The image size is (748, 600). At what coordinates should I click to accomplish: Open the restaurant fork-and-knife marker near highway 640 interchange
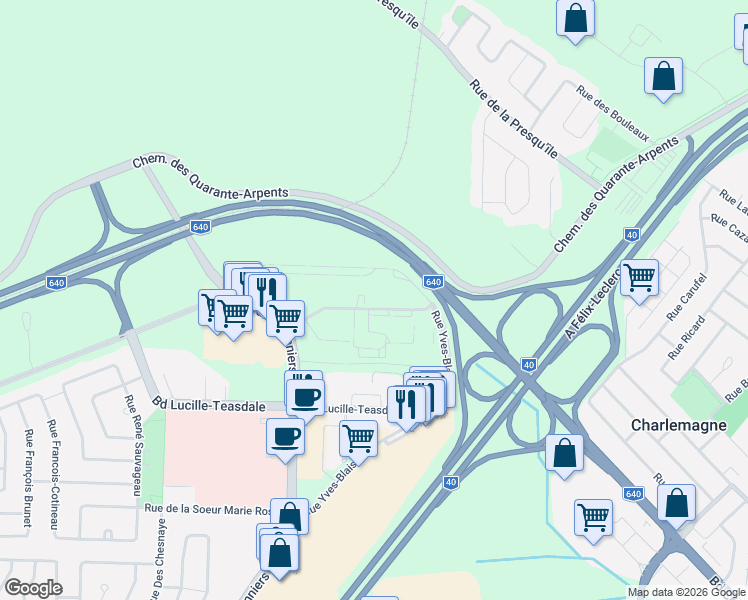(267, 293)
